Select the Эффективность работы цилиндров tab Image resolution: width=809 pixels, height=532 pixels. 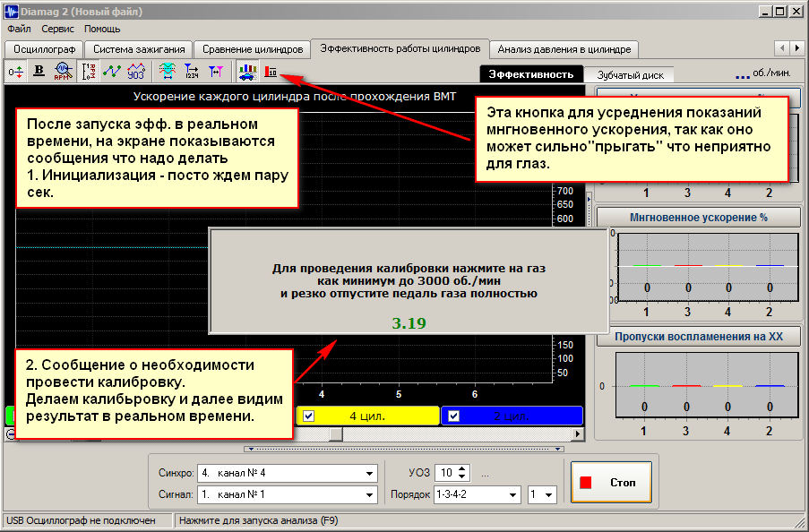tap(400, 48)
